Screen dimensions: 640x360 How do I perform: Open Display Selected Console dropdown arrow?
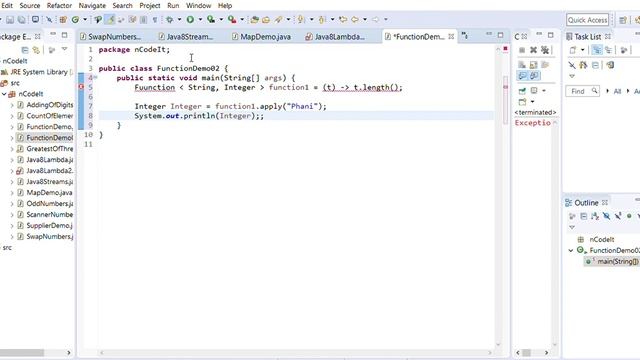[x=544, y=91]
